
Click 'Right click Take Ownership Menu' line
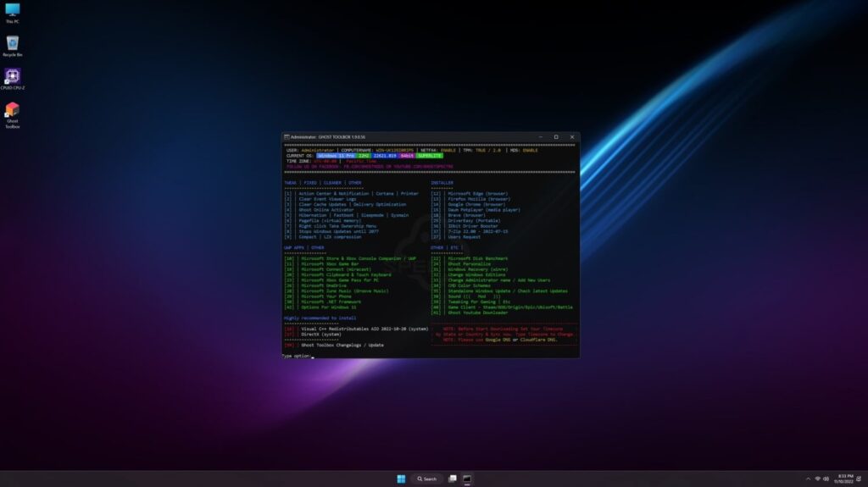coord(331,226)
